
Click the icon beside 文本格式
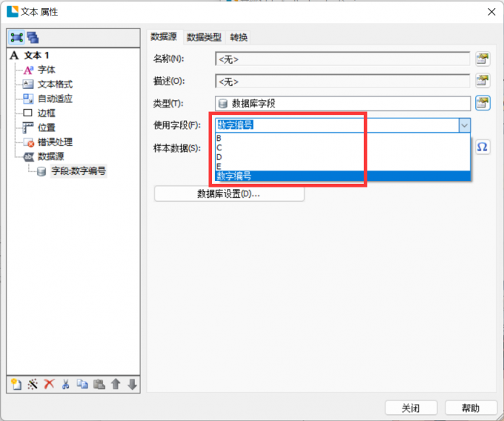coord(28,84)
